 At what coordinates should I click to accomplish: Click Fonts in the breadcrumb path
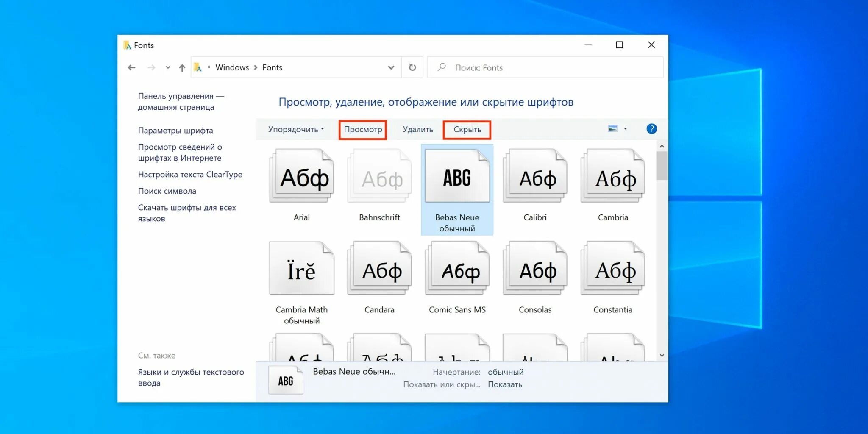272,67
